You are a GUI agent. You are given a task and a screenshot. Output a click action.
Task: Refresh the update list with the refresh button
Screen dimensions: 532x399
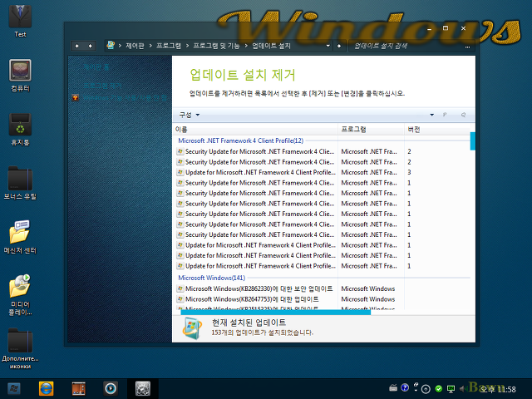(339, 46)
